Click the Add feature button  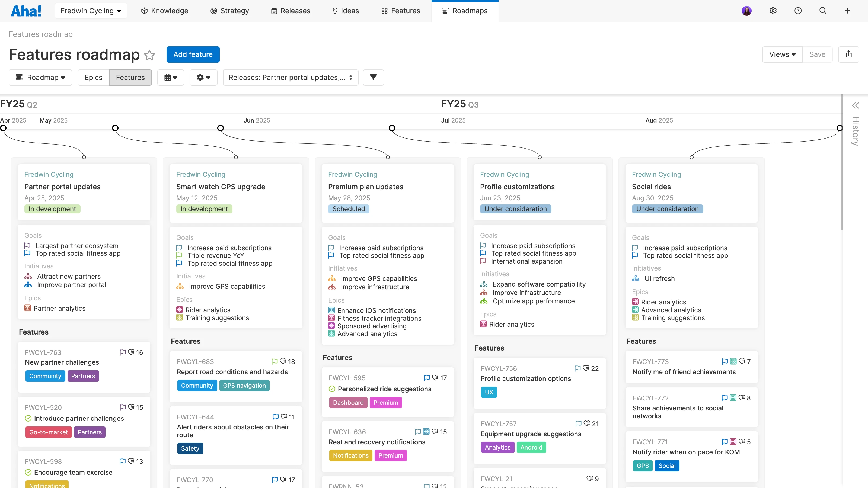[x=193, y=54]
